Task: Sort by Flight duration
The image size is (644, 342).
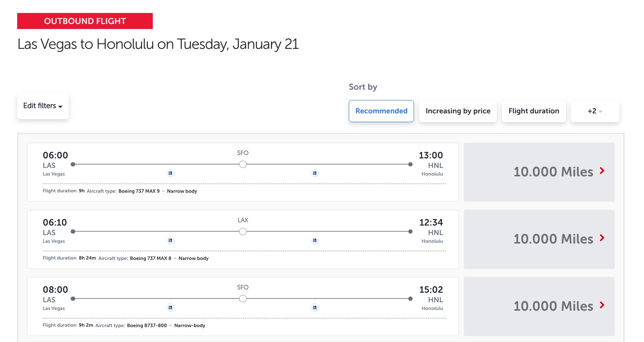Action: (534, 111)
